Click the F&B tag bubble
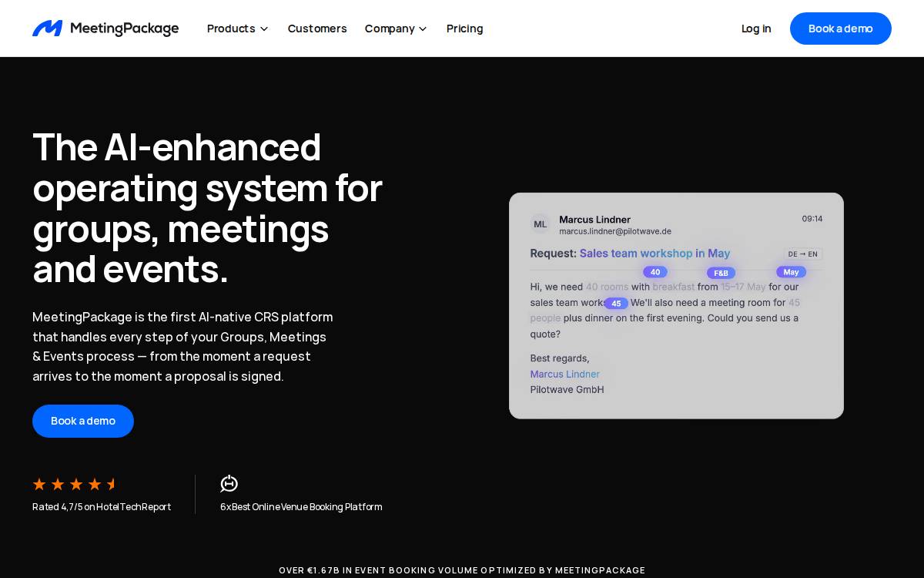This screenshot has width=924, height=578. click(x=721, y=273)
